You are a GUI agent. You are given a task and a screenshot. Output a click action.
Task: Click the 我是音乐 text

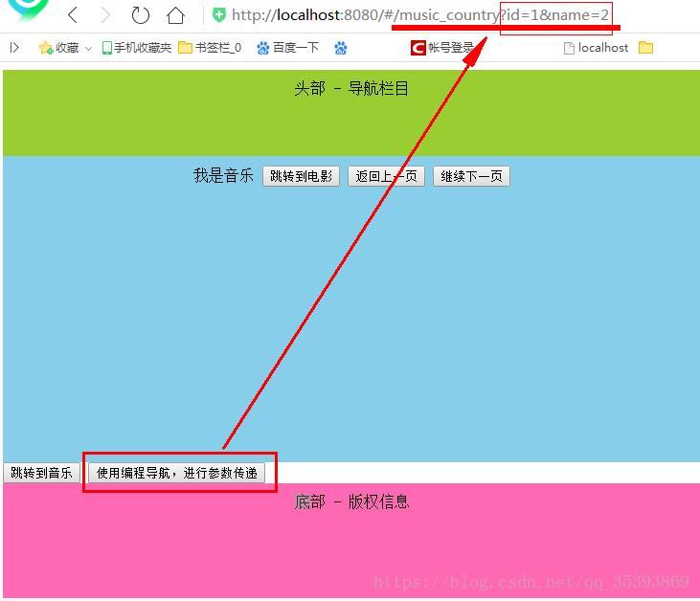pos(223,175)
